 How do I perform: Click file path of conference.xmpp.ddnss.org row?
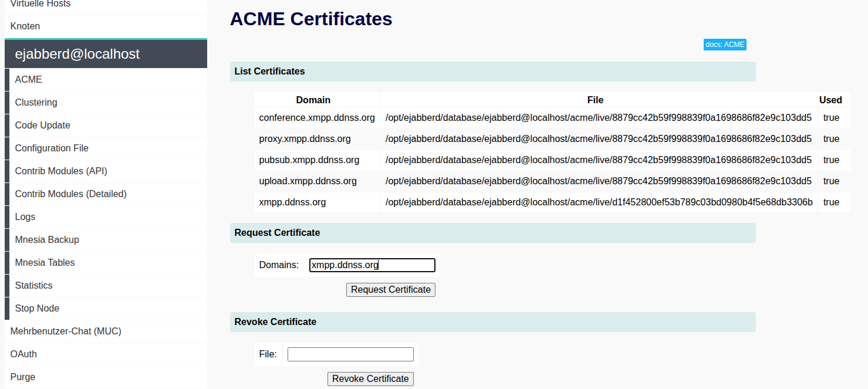[599, 118]
